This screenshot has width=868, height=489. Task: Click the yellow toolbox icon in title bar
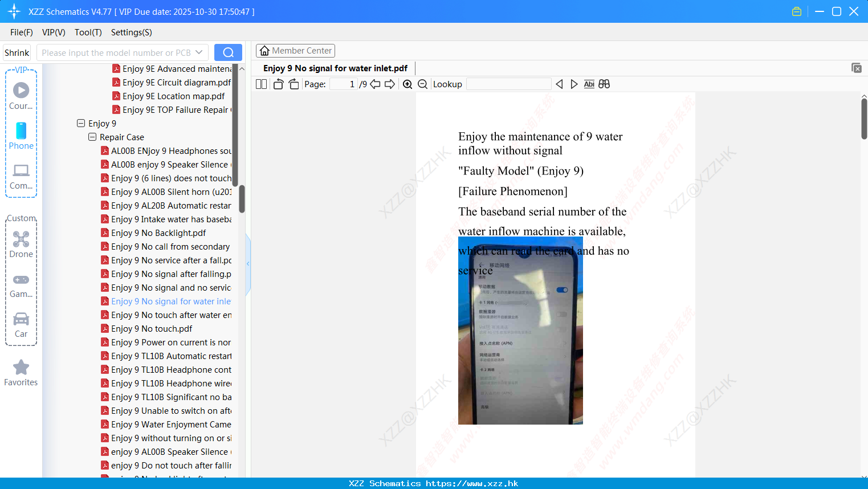click(797, 11)
